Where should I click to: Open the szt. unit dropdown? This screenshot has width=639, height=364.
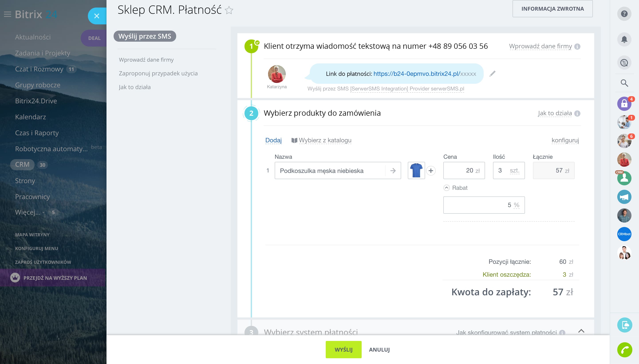coord(514,170)
